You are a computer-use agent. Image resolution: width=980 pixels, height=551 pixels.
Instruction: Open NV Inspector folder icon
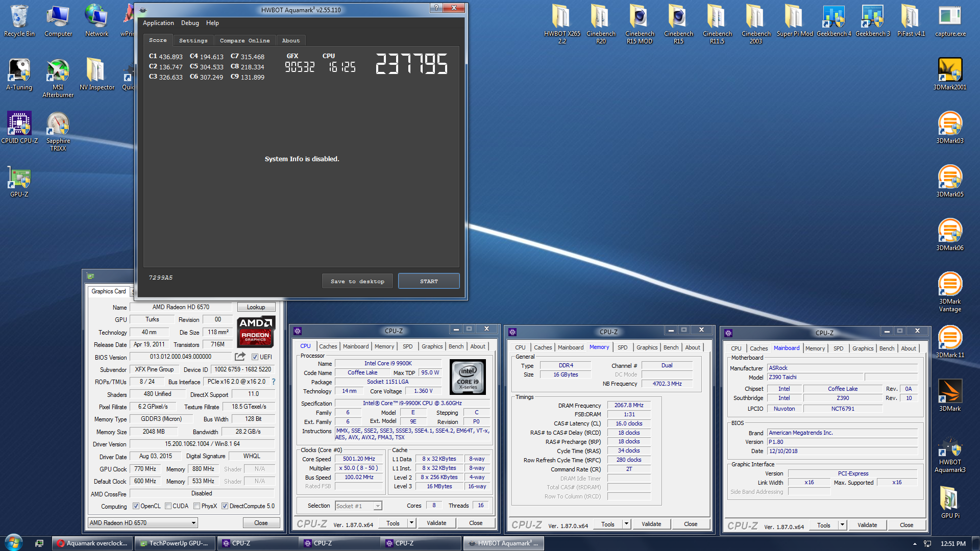pos(96,74)
